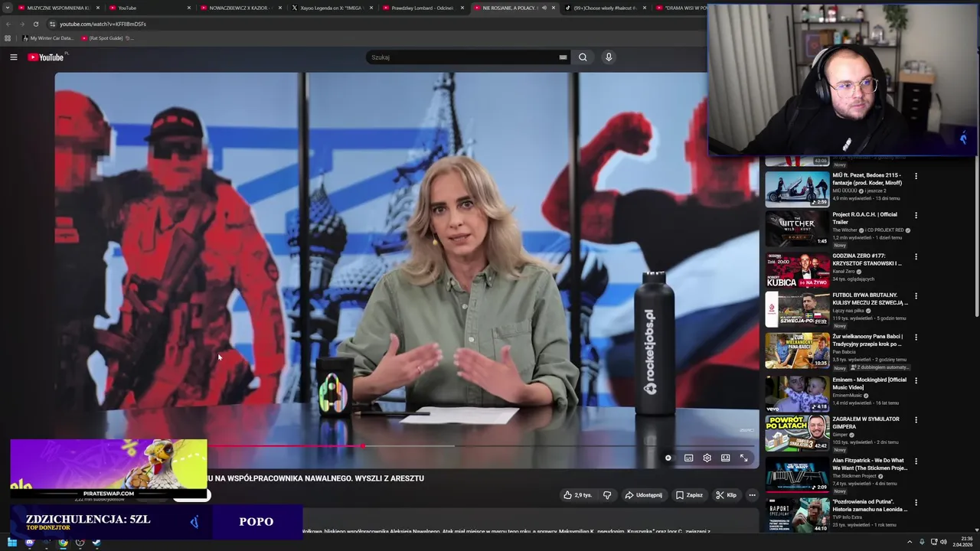Toggle subtitles in the video player
This screenshot has width=980, height=551.
click(688, 458)
